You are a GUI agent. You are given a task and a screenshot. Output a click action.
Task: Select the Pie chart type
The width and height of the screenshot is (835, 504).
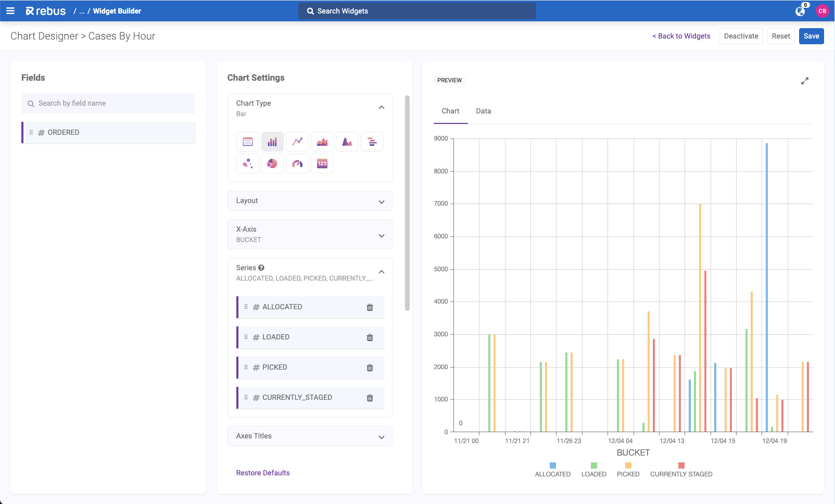point(272,163)
